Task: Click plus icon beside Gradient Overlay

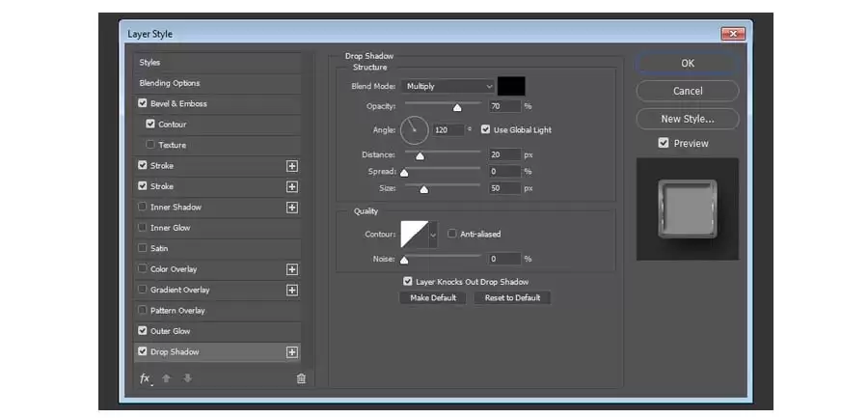Action: click(292, 290)
